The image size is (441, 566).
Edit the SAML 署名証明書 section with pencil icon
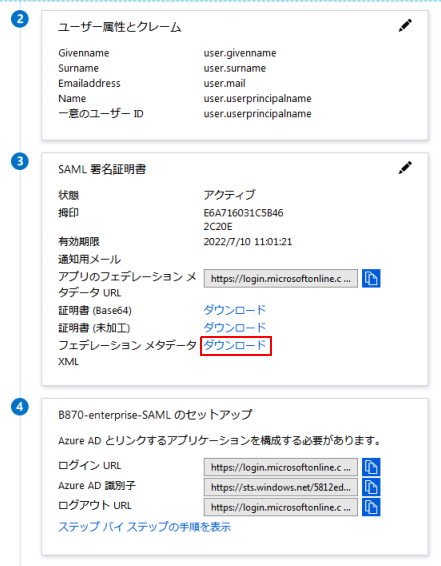pyautogui.click(x=405, y=168)
